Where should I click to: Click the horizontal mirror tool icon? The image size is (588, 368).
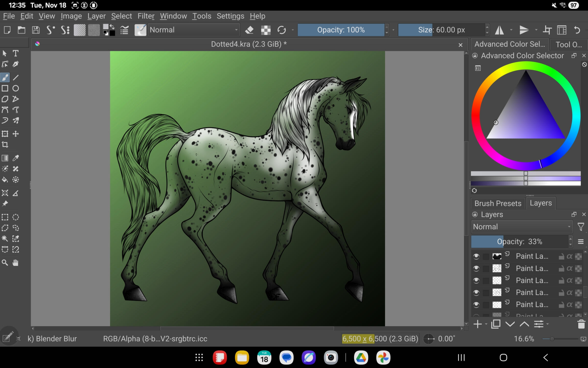coord(499,30)
